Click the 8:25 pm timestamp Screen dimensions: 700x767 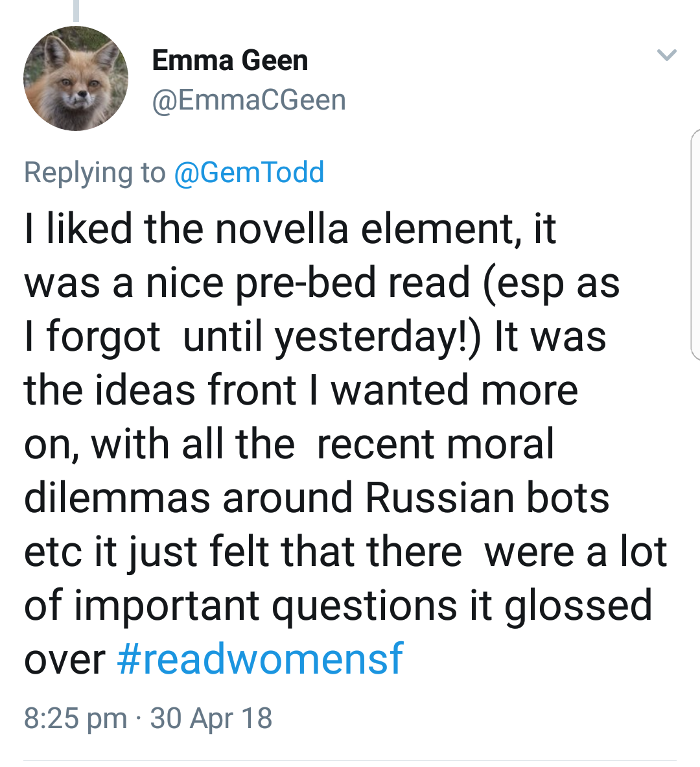(75, 718)
